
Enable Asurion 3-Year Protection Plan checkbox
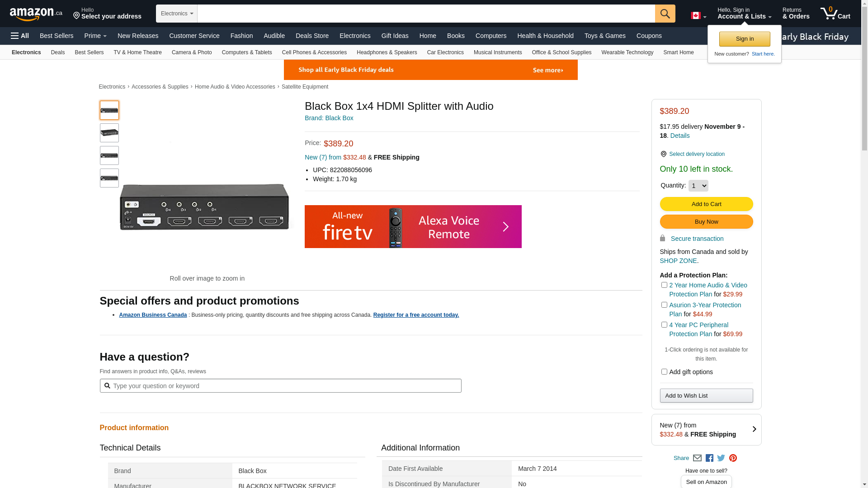point(664,305)
